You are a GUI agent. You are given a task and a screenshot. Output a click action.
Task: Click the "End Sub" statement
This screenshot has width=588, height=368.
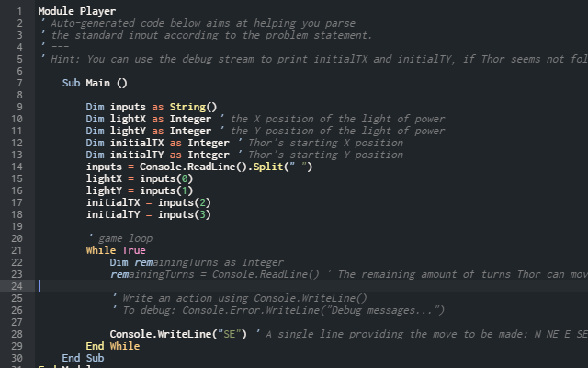pos(83,358)
